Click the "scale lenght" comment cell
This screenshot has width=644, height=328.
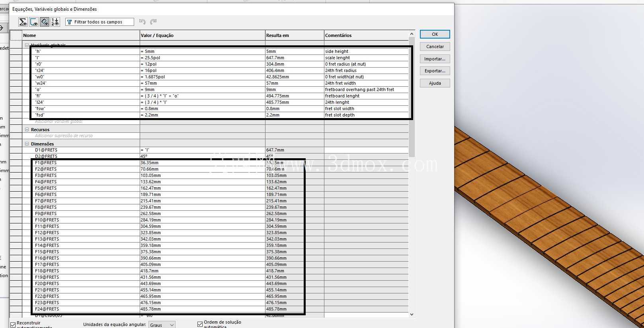(x=366, y=58)
